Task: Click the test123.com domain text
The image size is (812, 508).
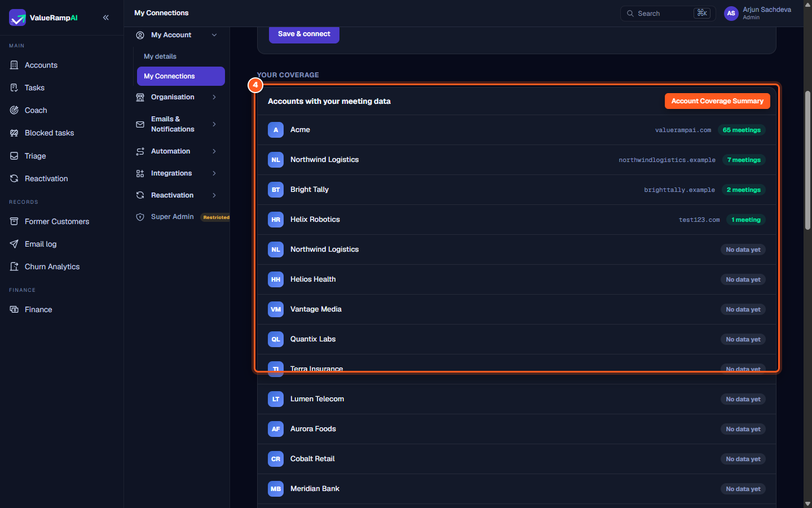Action: pyautogui.click(x=699, y=220)
